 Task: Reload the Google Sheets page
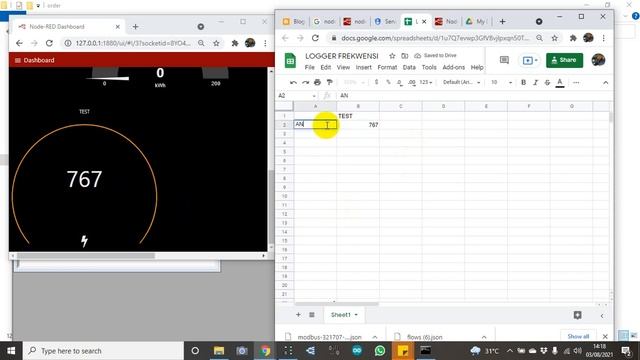point(315,38)
